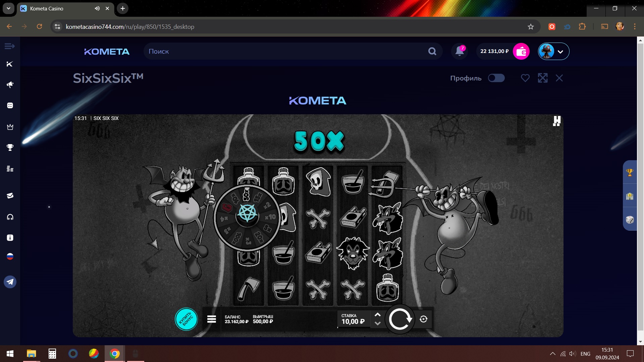Open the browser tab search dropdown
Viewport: 644px width, 362px height.
click(8, 8)
